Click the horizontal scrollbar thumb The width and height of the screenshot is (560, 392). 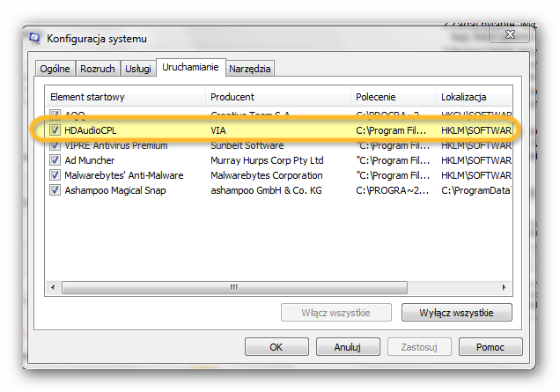click(234, 288)
